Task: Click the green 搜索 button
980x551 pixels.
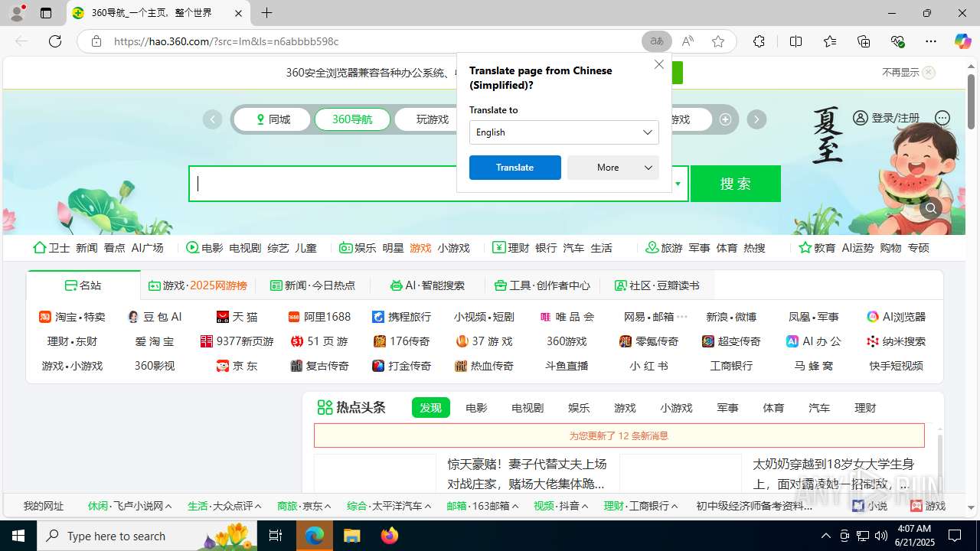Action: (736, 184)
